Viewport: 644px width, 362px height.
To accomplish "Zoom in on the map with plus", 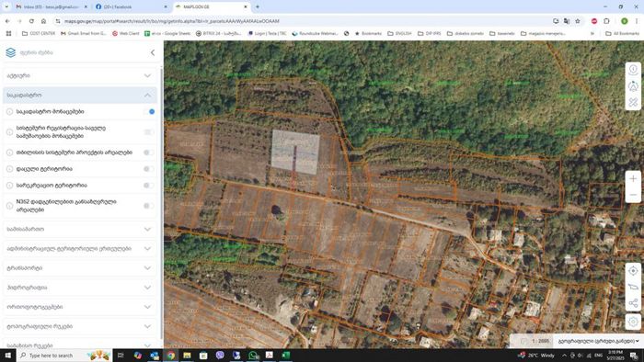I will pyautogui.click(x=633, y=179).
